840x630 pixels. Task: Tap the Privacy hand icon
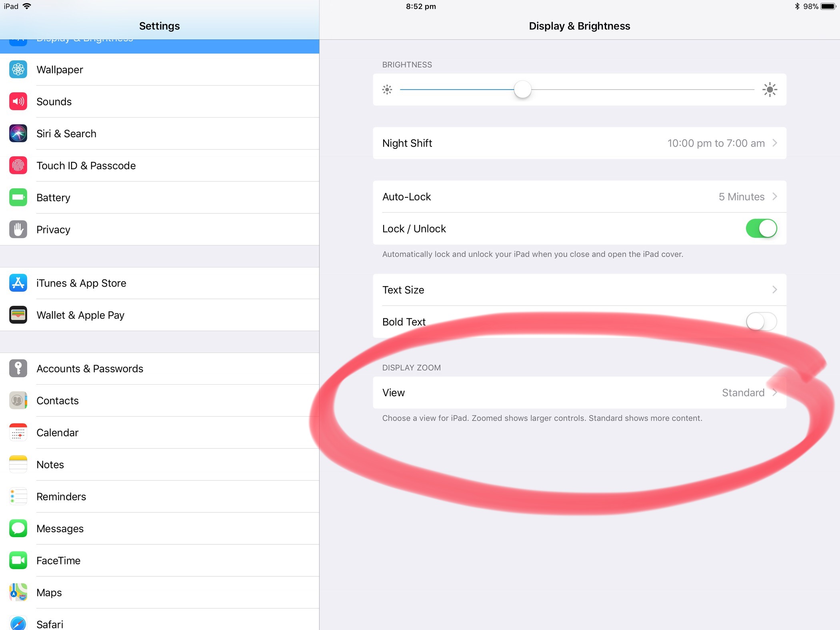point(18,229)
